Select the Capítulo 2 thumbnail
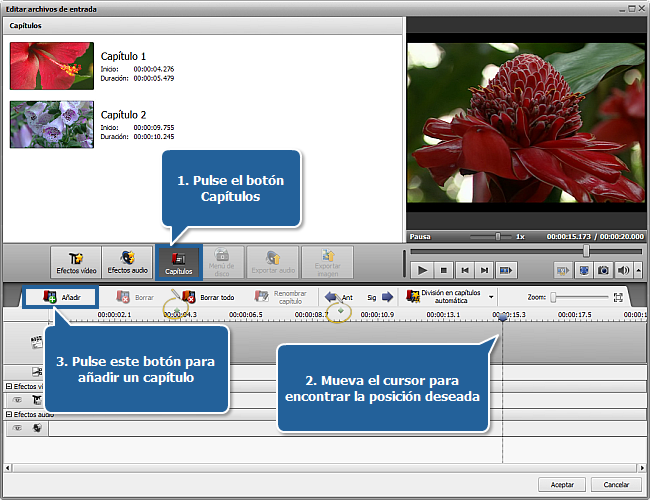Image resolution: width=650 pixels, height=500 pixels. click(x=52, y=124)
